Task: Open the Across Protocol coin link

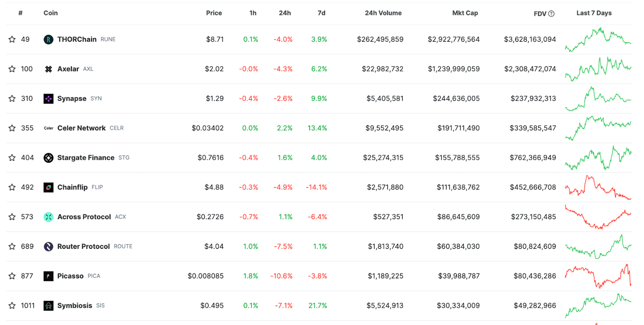Action: 84,217
